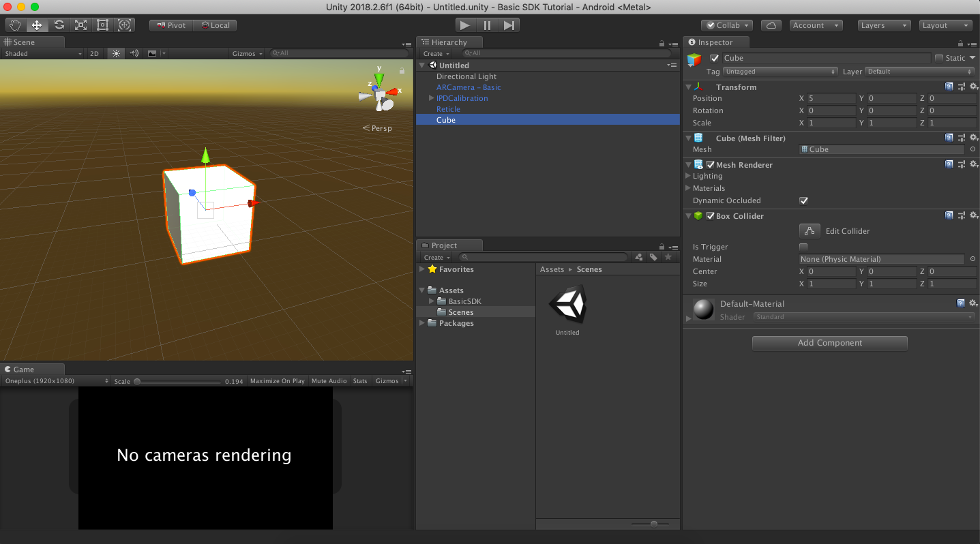This screenshot has height=544, width=980.
Task: Uncheck the Dynamic Occluded checkbox
Action: pyautogui.click(x=803, y=200)
